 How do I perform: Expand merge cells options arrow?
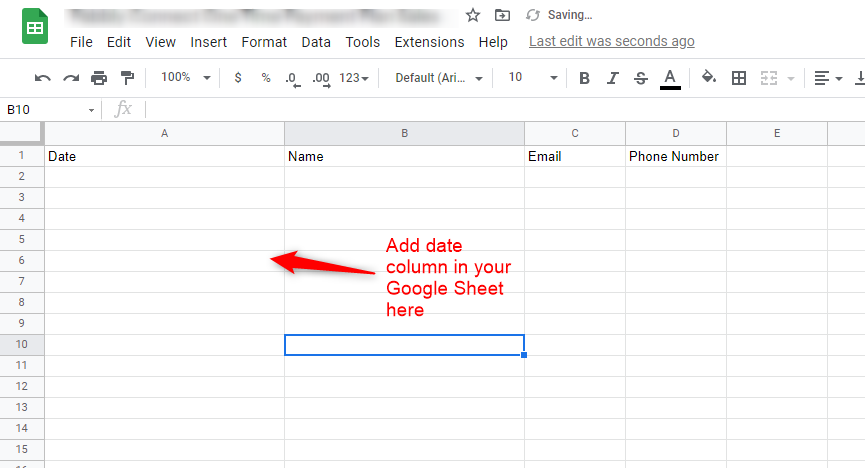pyautogui.click(x=791, y=79)
